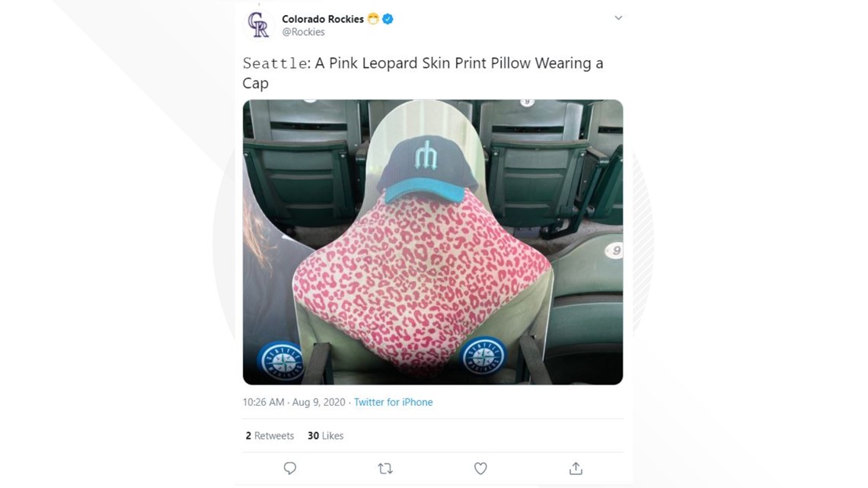Image resolution: width=868 pixels, height=488 pixels.
Task: Like the tweet with heart icon
Action: 480,469
